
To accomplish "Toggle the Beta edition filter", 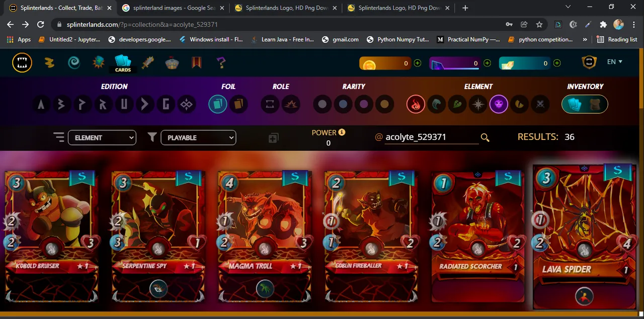I will tap(62, 105).
